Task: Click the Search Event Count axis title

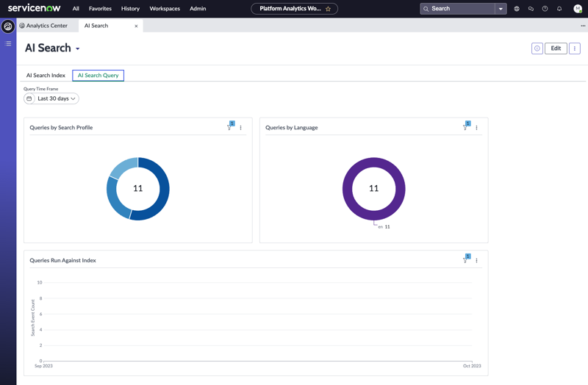Action: pos(32,317)
